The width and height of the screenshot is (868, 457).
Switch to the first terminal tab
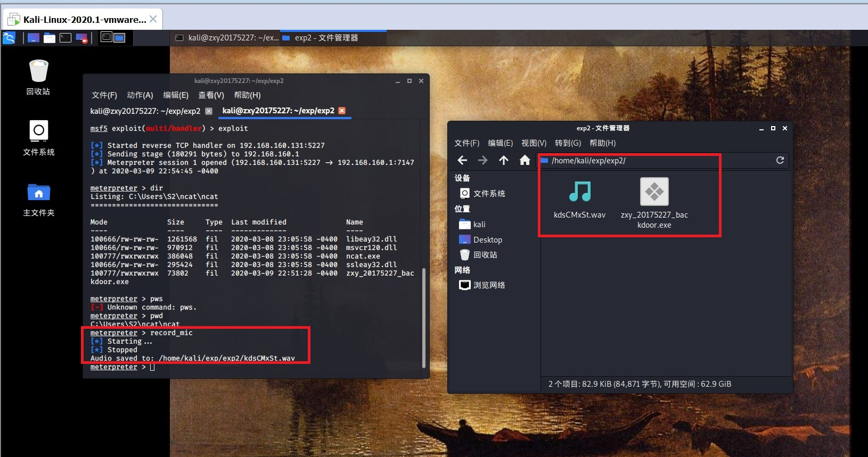click(145, 111)
